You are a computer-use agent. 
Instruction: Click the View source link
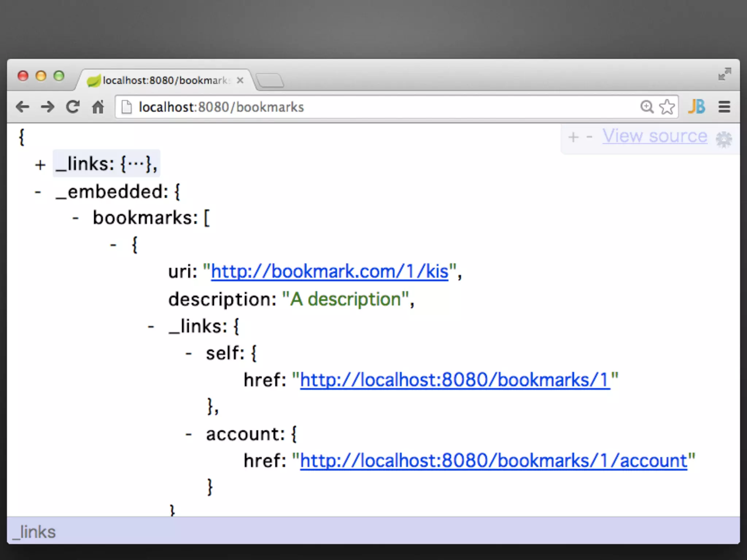[x=655, y=136]
